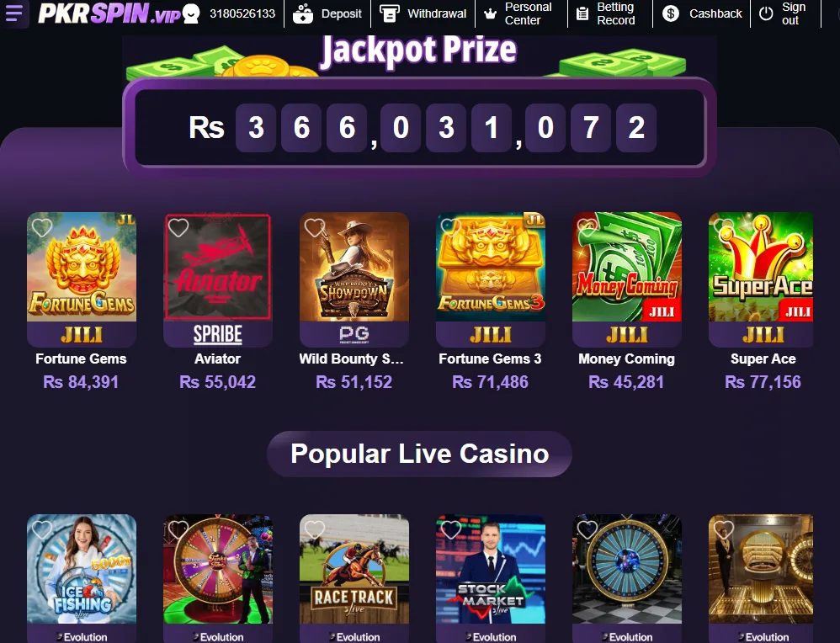Click the support chat avatar icon
This screenshot has width=840, height=643.
[x=191, y=13]
